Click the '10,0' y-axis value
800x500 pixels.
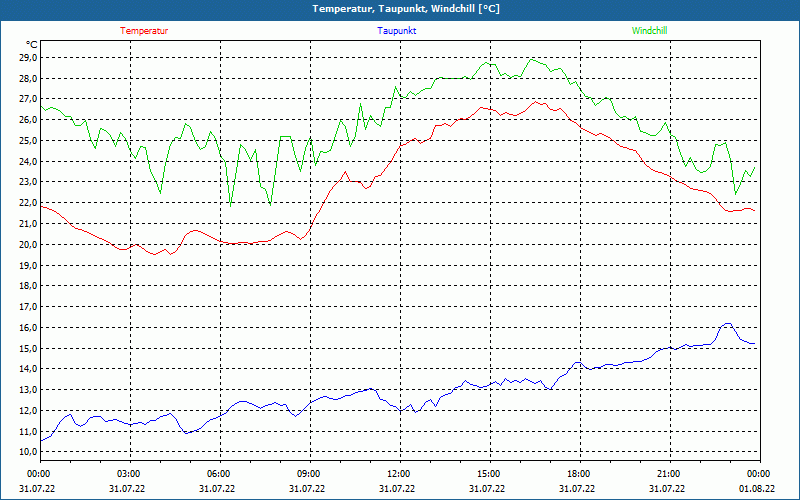click(x=29, y=452)
